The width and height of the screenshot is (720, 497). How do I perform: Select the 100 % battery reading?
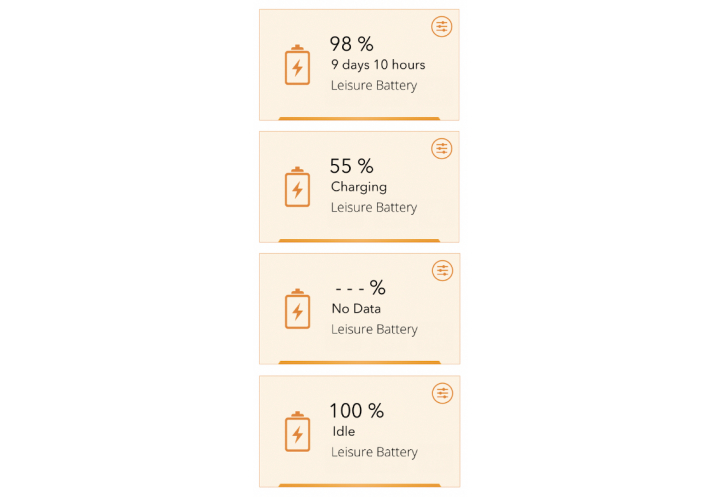[357, 411]
